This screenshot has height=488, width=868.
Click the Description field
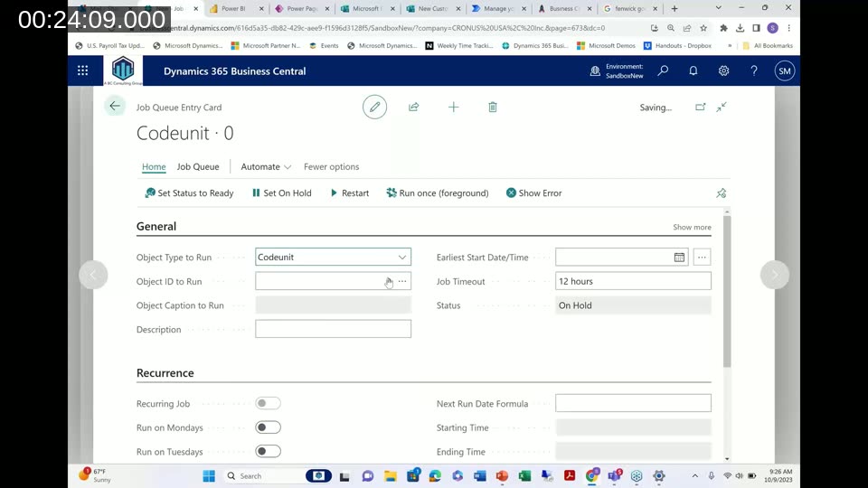point(334,329)
